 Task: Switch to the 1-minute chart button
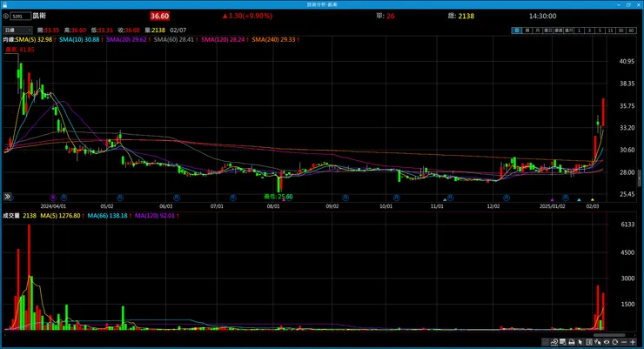(x=580, y=30)
